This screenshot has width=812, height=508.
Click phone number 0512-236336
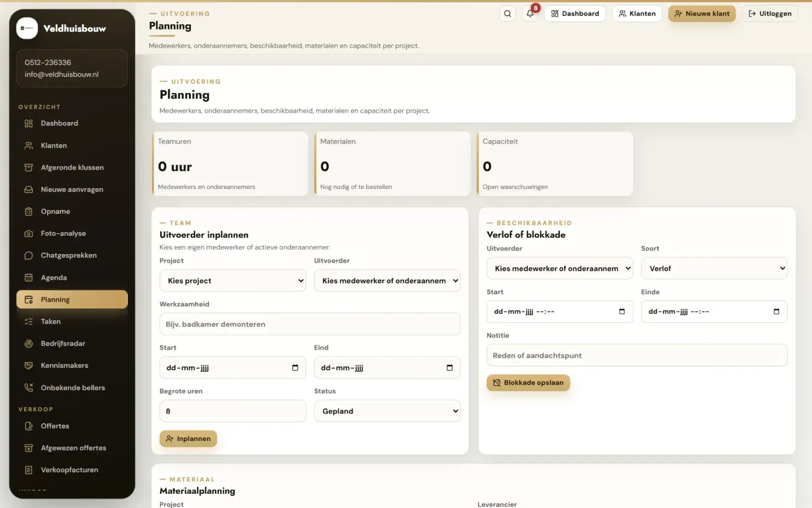pos(48,62)
